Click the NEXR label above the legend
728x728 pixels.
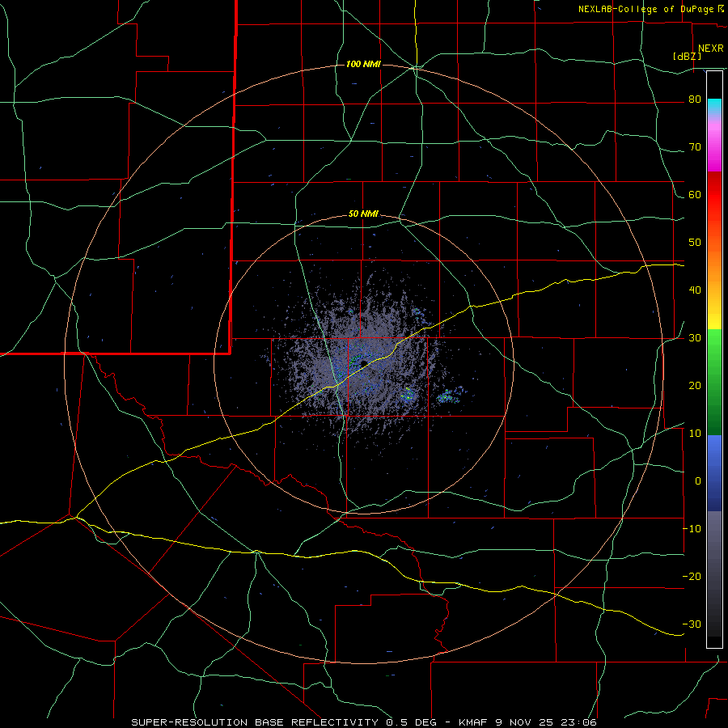pyautogui.click(x=711, y=49)
